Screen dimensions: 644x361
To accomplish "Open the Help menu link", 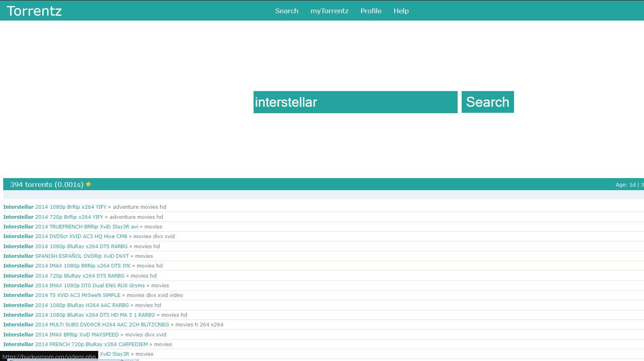I will coord(401,11).
